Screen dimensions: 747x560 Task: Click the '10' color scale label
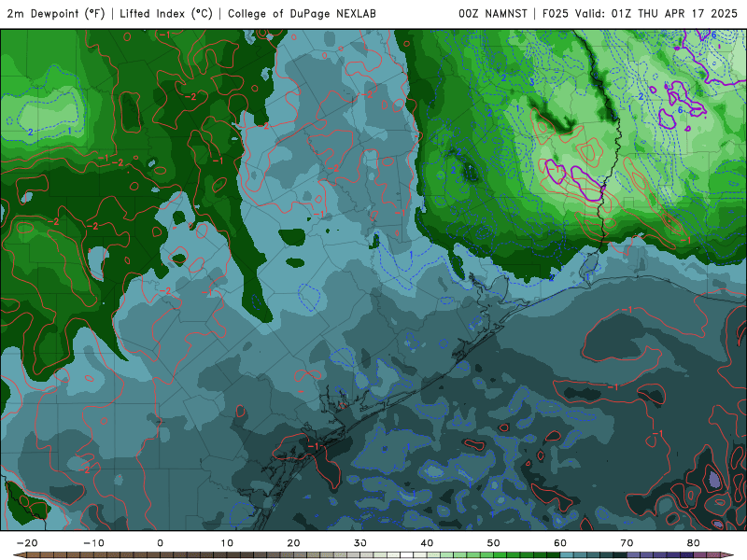coord(227,543)
